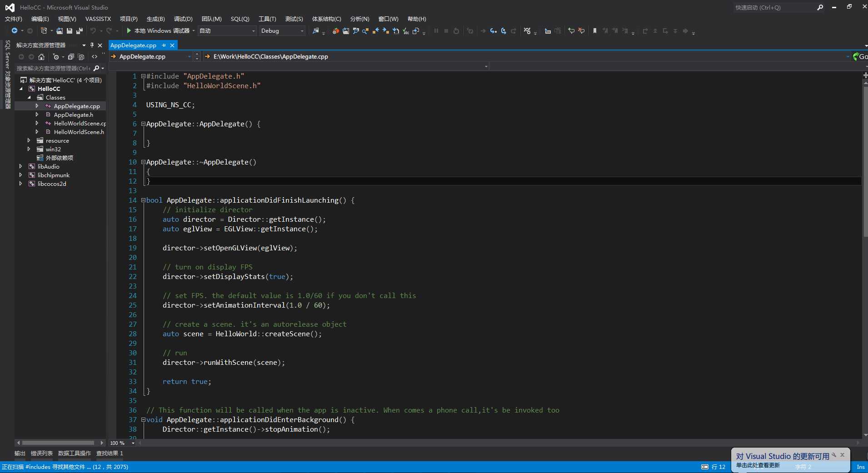Toggle Show All Files in Solution Explorer
The width and height of the screenshot is (868, 473).
(81, 57)
